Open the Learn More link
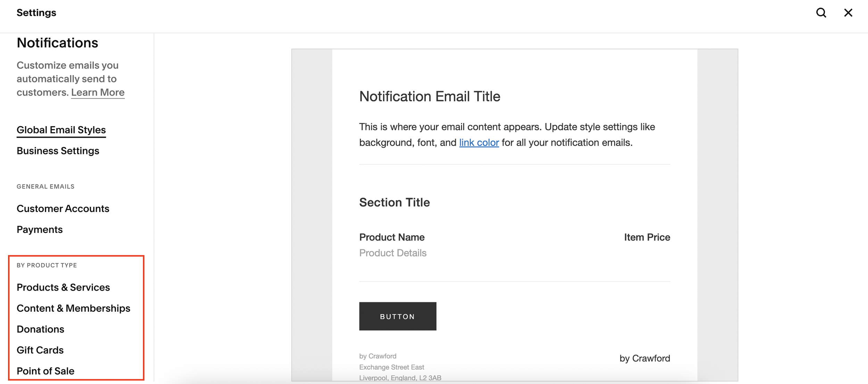The width and height of the screenshot is (868, 384). (98, 92)
